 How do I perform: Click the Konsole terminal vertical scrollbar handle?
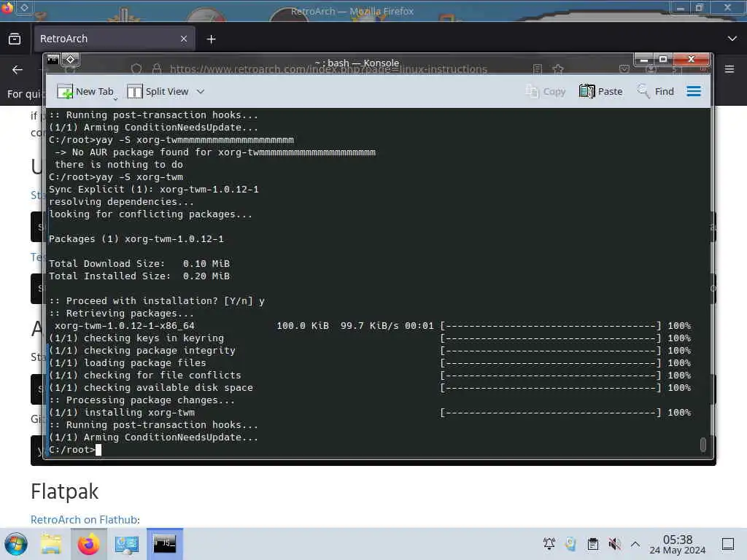[703, 444]
